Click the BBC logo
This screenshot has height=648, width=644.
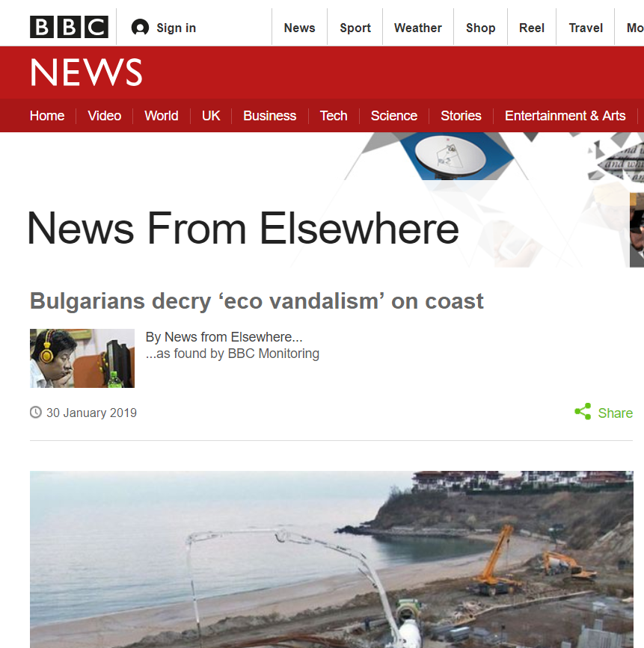click(69, 27)
